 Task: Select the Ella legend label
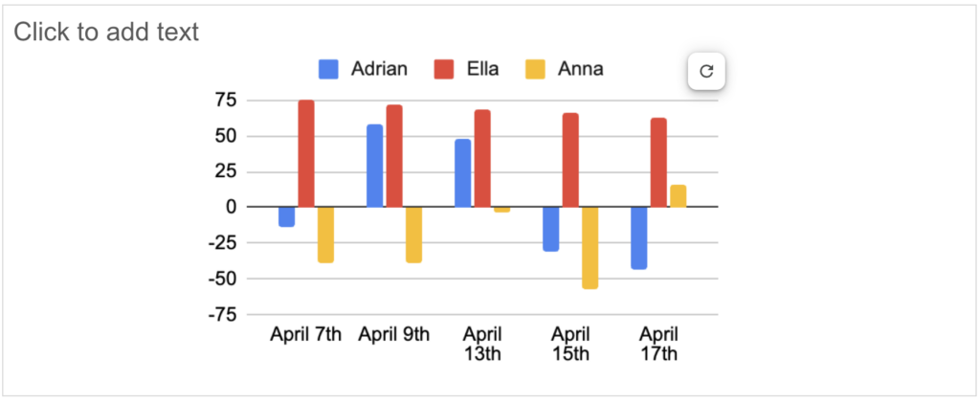[482, 69]
